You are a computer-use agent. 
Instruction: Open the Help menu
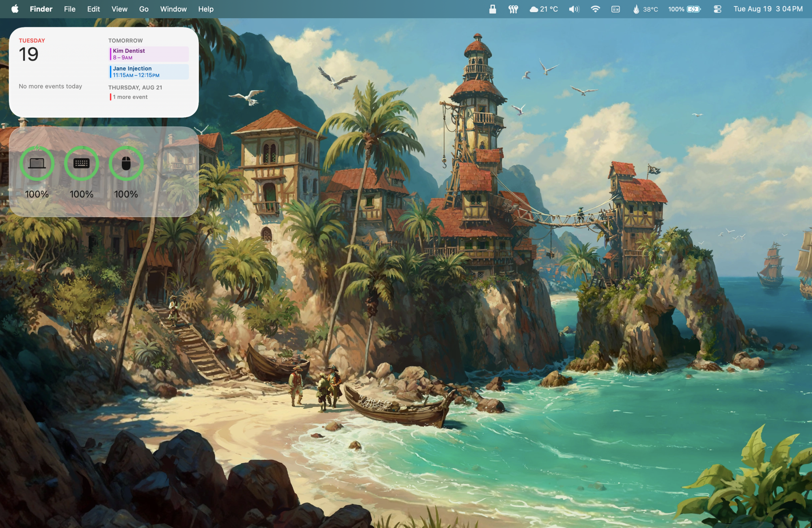click(x=206, y=9)
